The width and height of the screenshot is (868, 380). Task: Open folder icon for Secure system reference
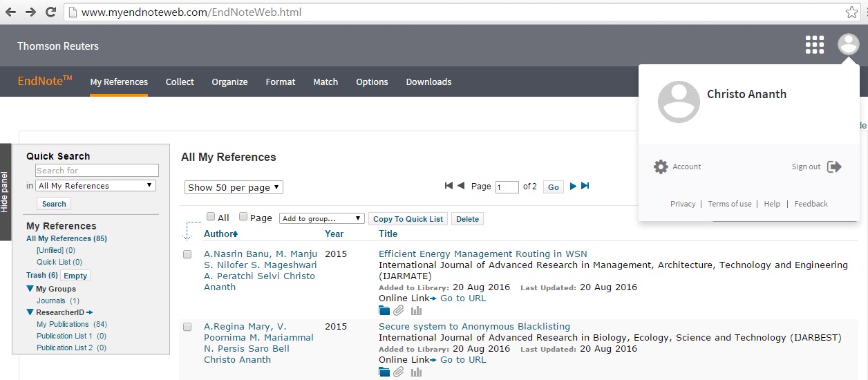coord(384,372)
